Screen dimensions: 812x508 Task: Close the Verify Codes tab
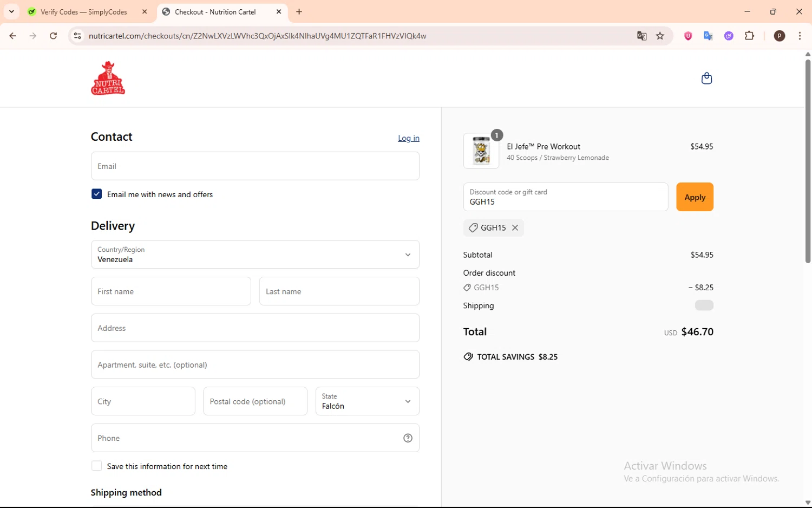145,12
